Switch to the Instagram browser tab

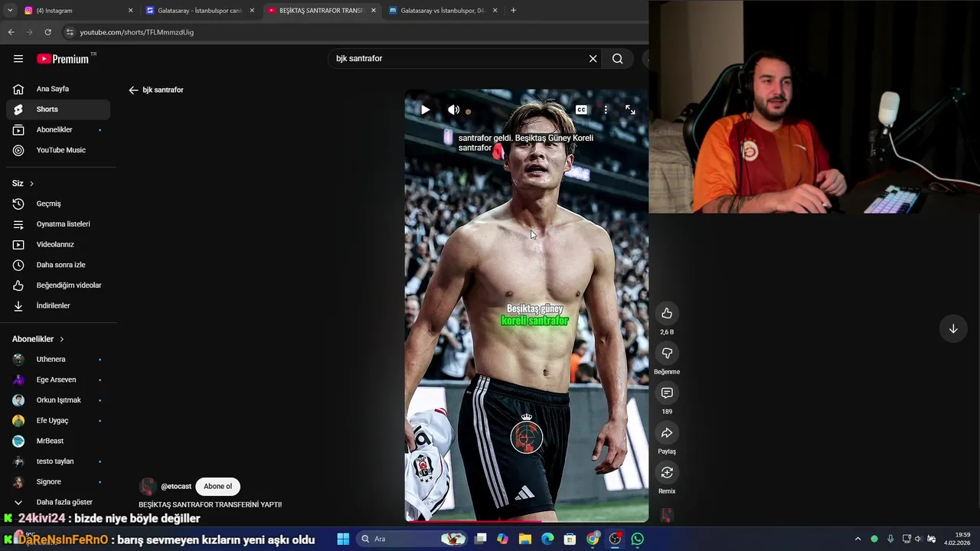point(78,11)
